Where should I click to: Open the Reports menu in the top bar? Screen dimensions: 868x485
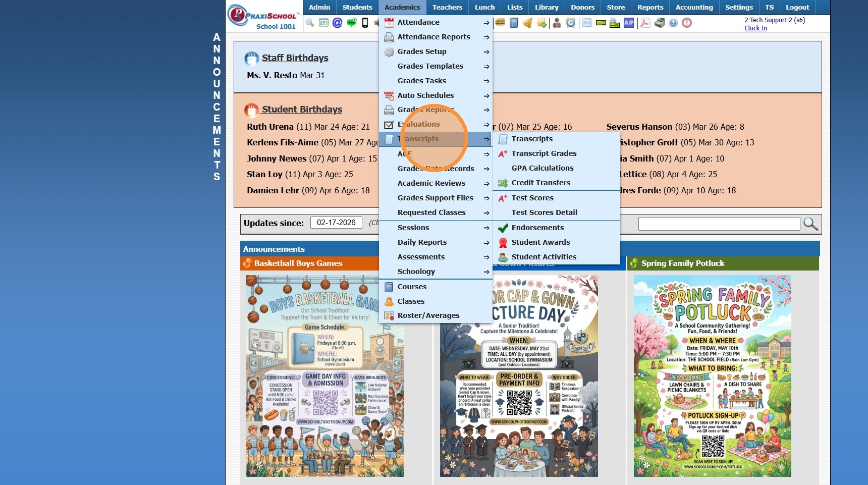point(650,7)
